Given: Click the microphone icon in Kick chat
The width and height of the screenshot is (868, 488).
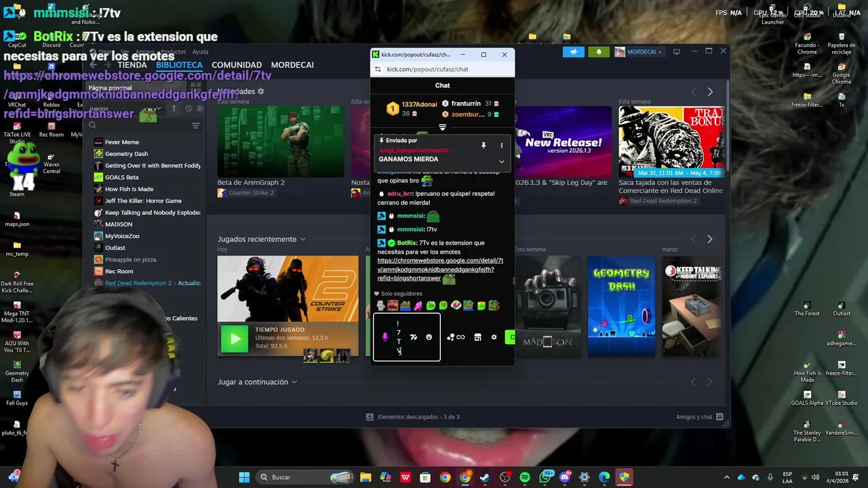Looking at the screenshot, I should click(x=385, y=337).
